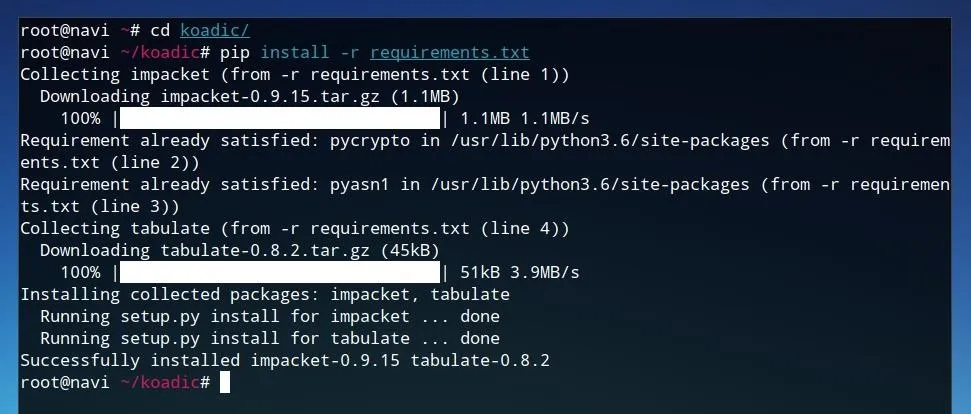
Task: Click 'Successfully installed' output line
Action: point(285,361)
